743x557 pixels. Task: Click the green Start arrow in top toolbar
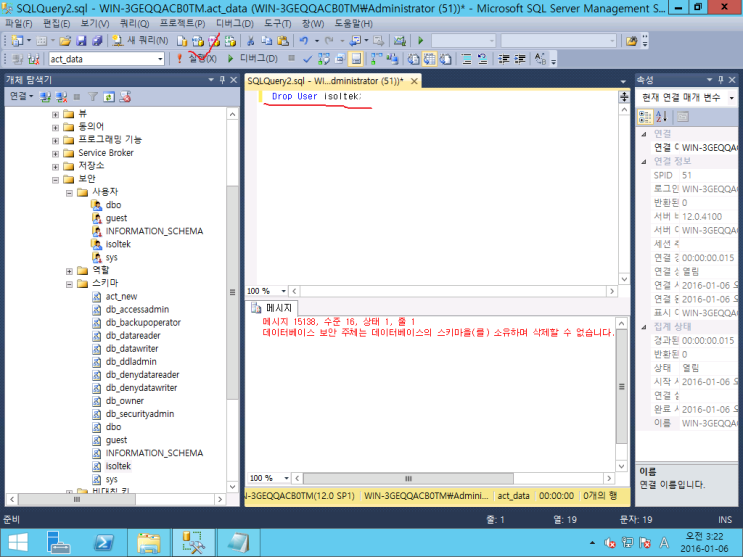420,41
